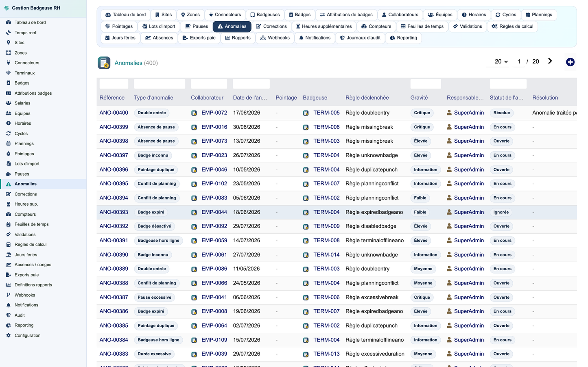Click the Pause excessive type badge
Viewport: 588px width, 367px height.
pyautogui.click(x=155, y=298)
